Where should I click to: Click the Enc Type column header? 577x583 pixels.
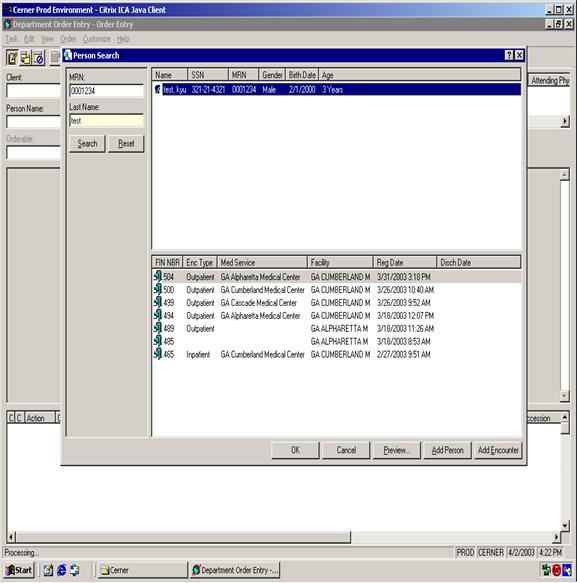200,262
